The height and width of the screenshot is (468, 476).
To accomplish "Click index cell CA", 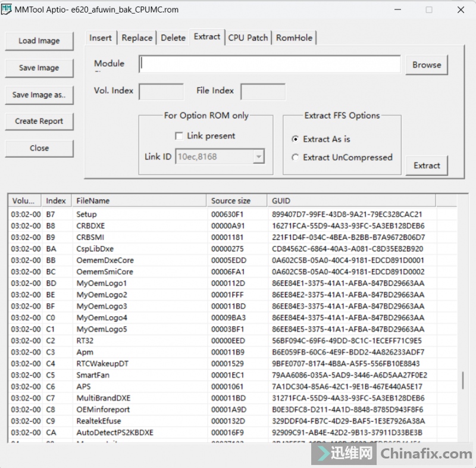I will 51,433.
